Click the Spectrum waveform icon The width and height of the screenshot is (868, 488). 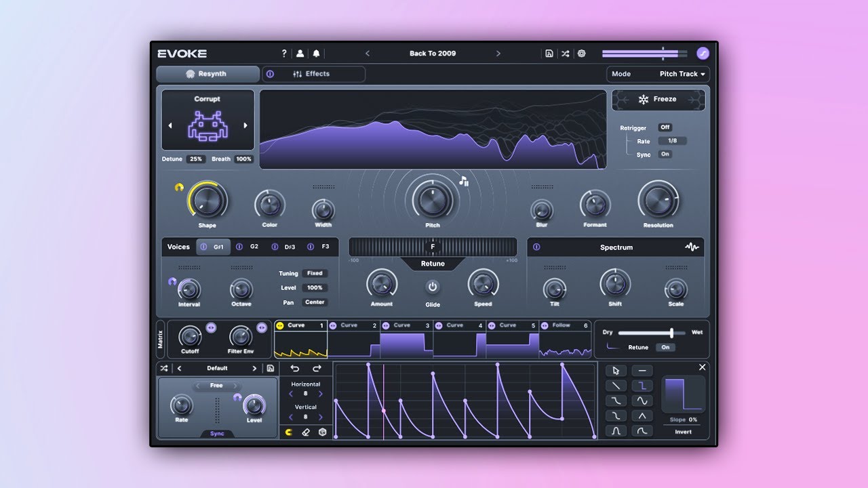click(x=692, y=247)
